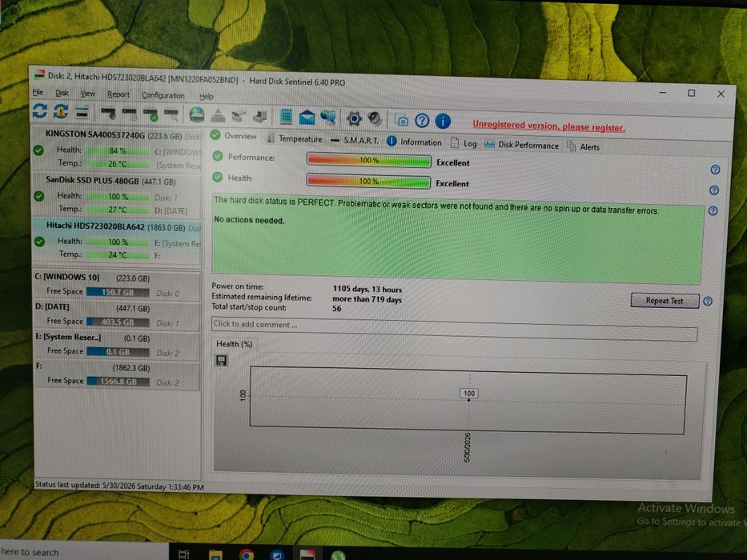Click help icon beside the Performance bar

pyautogui.click(x=715, y=170)
